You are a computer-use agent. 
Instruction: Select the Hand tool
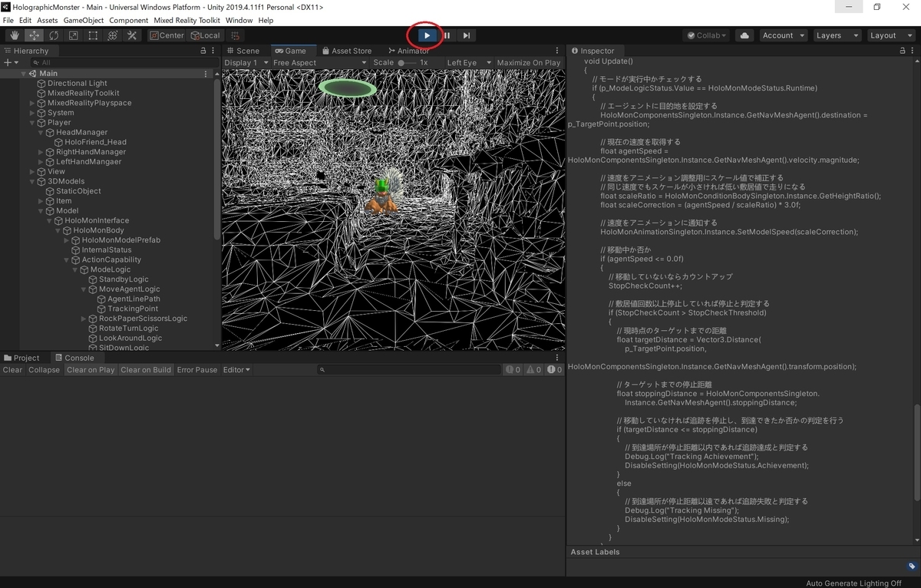15,35
